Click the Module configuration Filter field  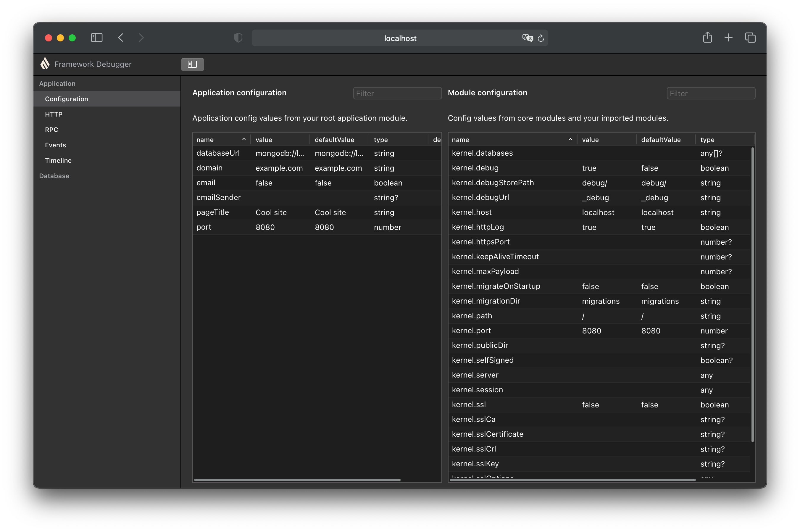pos(711,93)
